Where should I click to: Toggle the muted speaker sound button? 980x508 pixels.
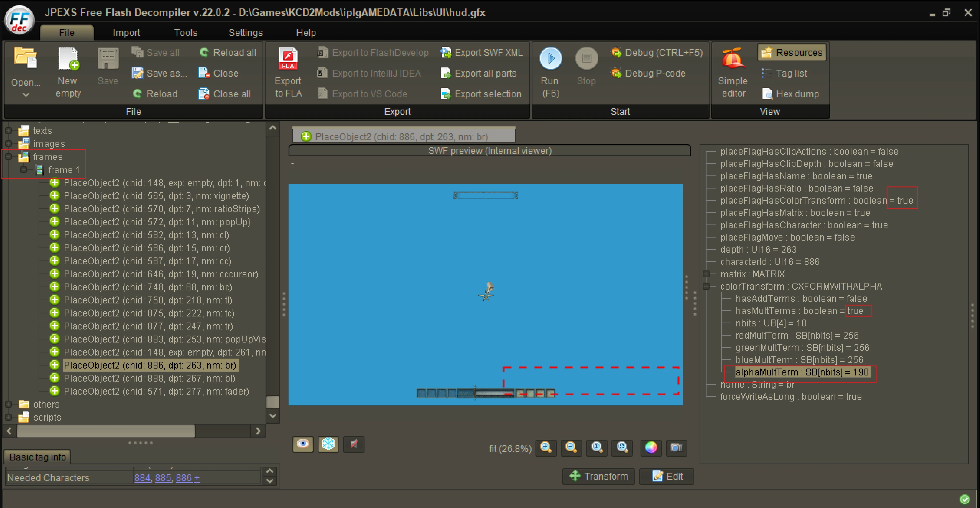tap(354, 444)
